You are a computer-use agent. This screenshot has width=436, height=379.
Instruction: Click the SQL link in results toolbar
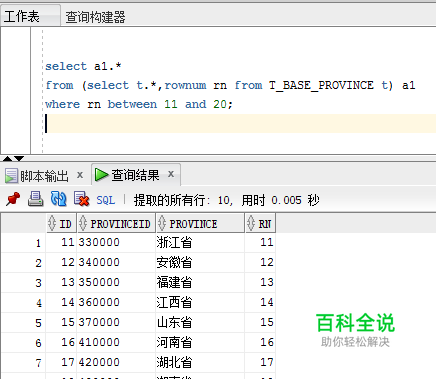pos(105,200)
